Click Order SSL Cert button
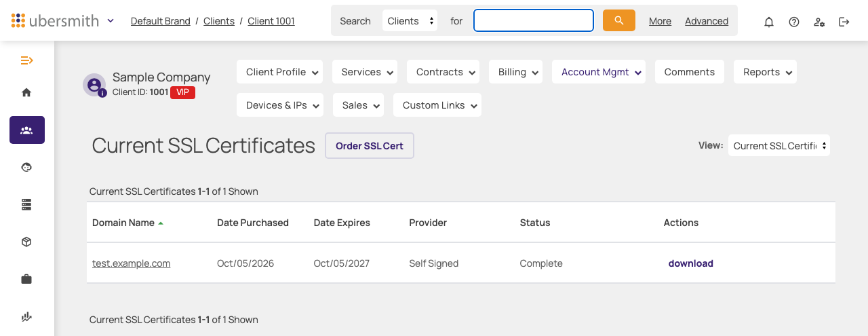This screenshot has width=868, height=336. 370,146
